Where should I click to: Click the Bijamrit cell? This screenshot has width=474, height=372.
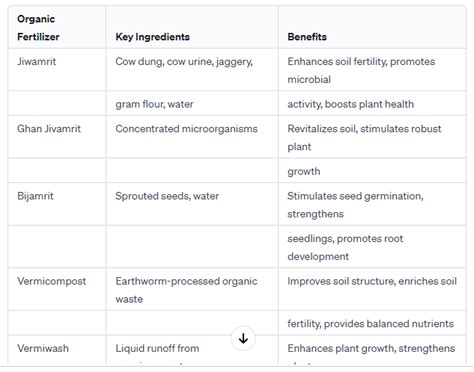tap(57, 204)
